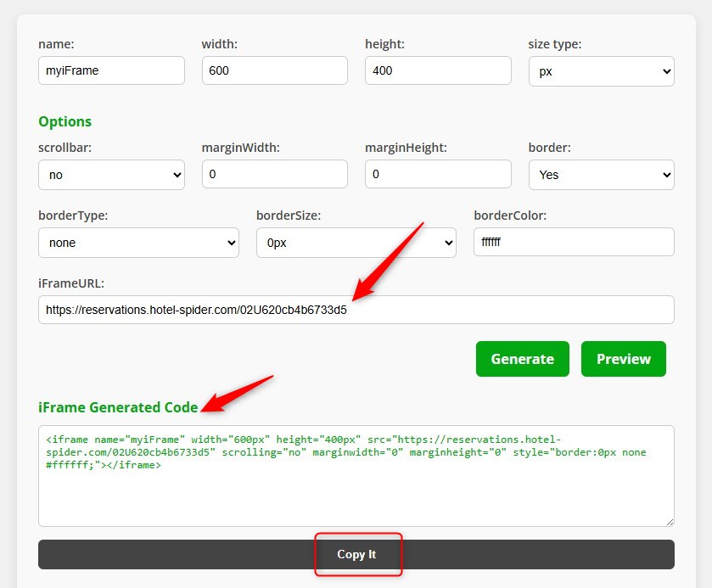712x588 pixels.
Task: Expand the borderType dropdown
Action: click(138, 243)
